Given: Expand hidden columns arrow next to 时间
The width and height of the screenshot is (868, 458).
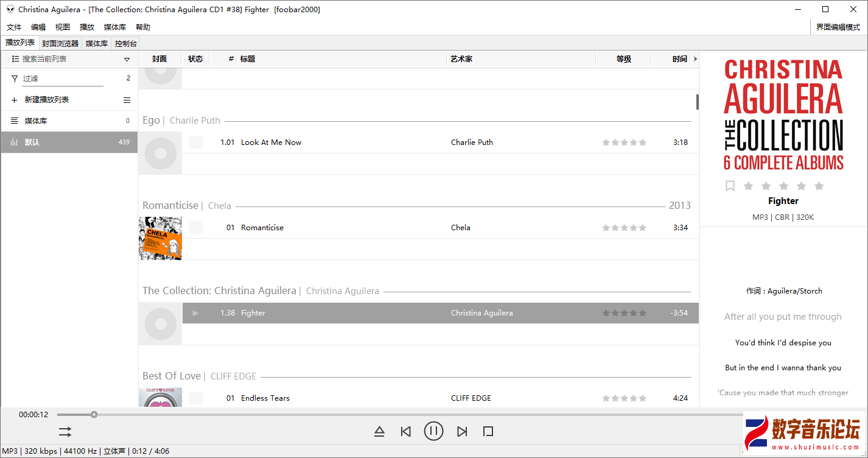Looking at the screenshot, I should (x=695, y=59).
